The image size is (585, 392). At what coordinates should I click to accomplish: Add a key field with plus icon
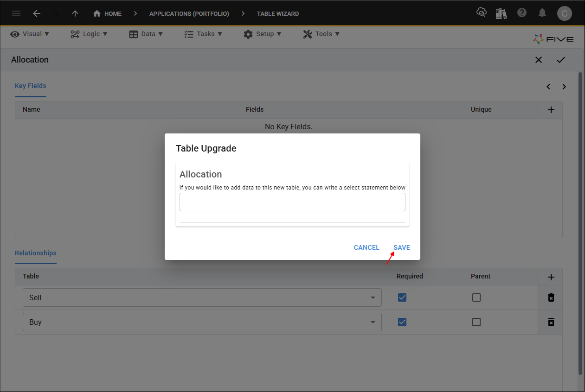pos(551,110)
